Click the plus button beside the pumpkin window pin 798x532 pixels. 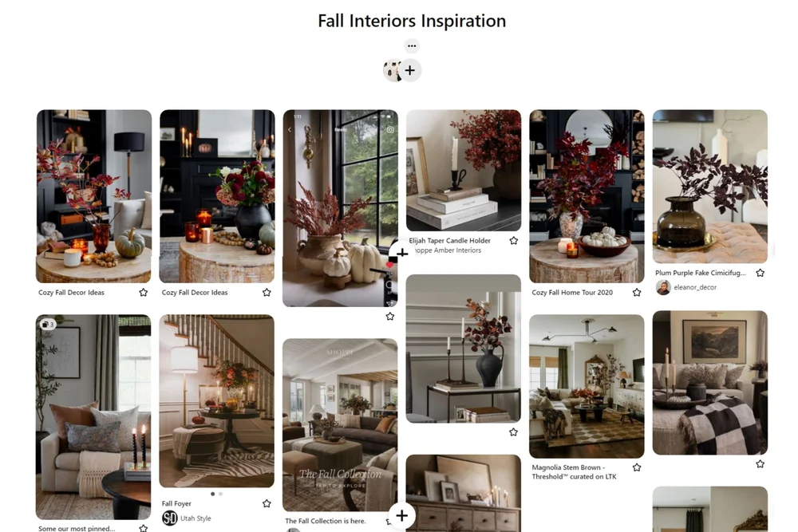(401, 253)
